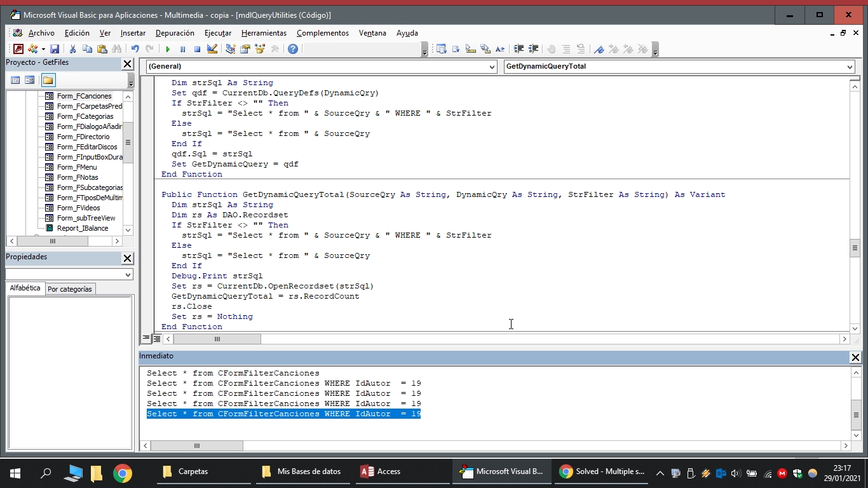The width and height of the screenshot is (868, 488).
Task: Switch to Por categorías tab
Action: point(70,289)
